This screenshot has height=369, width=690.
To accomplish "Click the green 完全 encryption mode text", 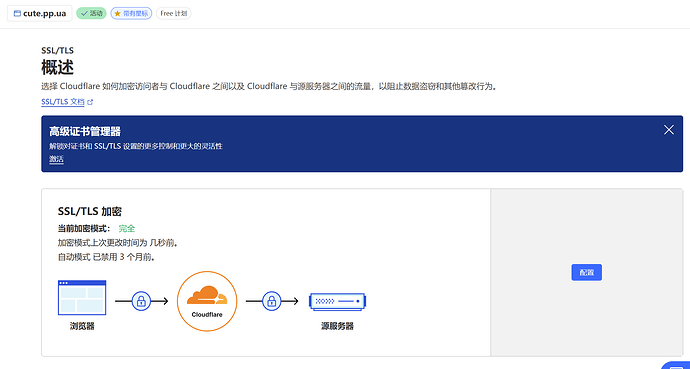I will (127, 229).
